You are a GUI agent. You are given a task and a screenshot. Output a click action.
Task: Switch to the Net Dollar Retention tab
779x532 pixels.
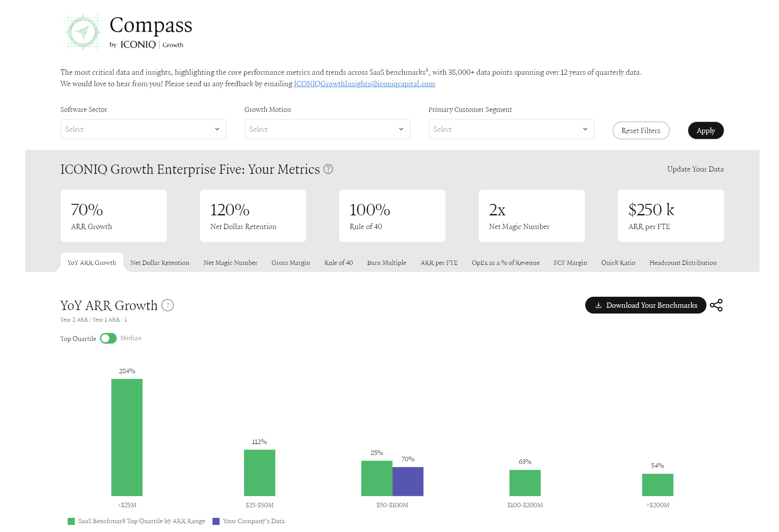point(160,263)
